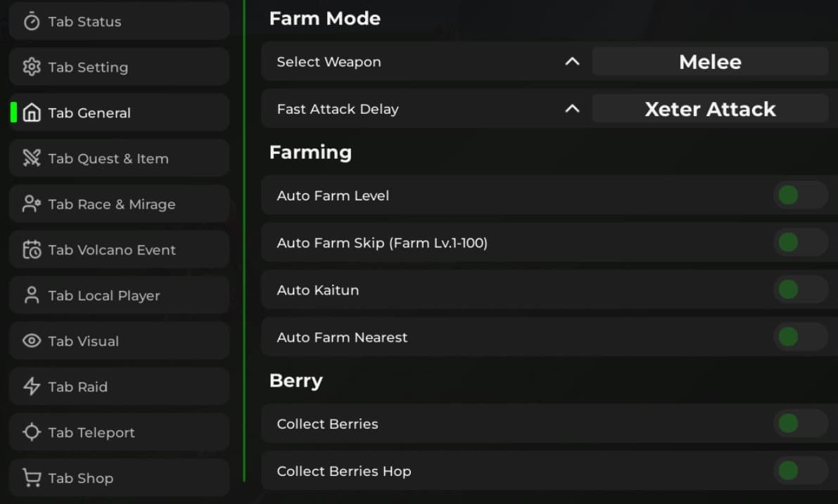The image size is (838, 504).
Task: Select the Xeter Attack option
Action: 710,109
